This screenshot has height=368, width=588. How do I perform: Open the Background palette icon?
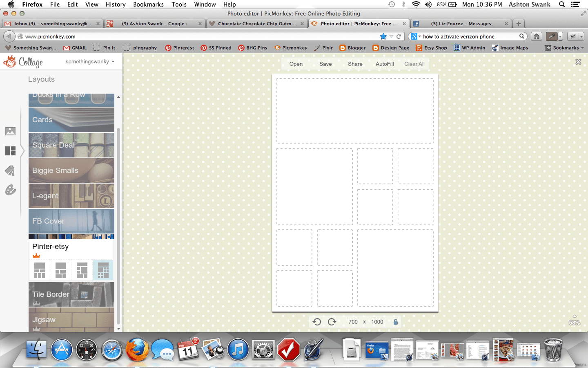10,190
